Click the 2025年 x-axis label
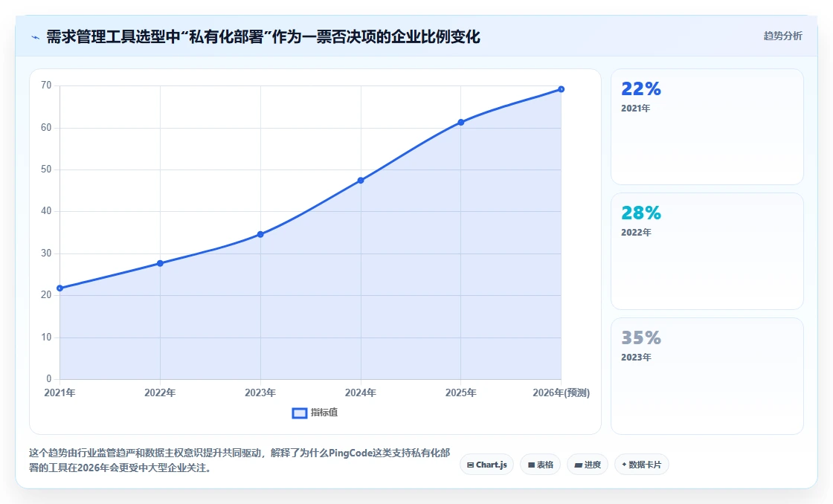Viewport: 833px width, 504px height. point(461,393)
